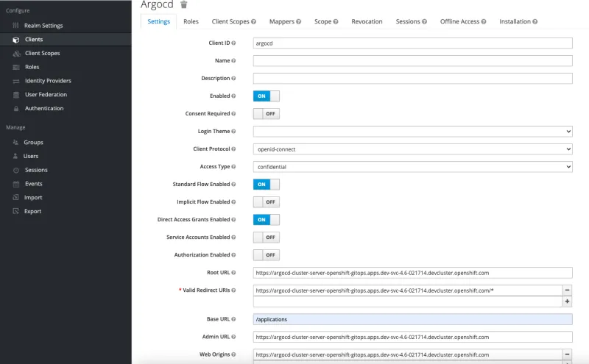Open the Client Protocol dropdown

coord(413,149)
